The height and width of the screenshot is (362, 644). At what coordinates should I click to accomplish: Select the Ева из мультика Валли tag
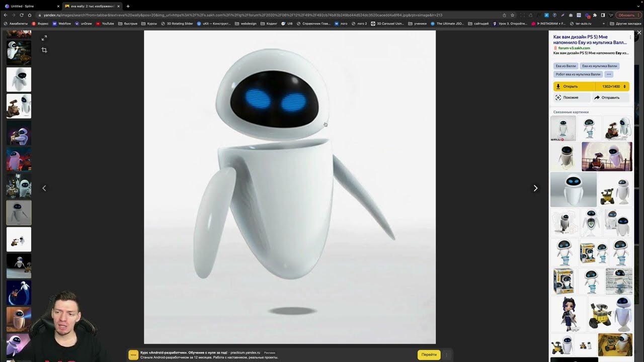pos(599,66)
